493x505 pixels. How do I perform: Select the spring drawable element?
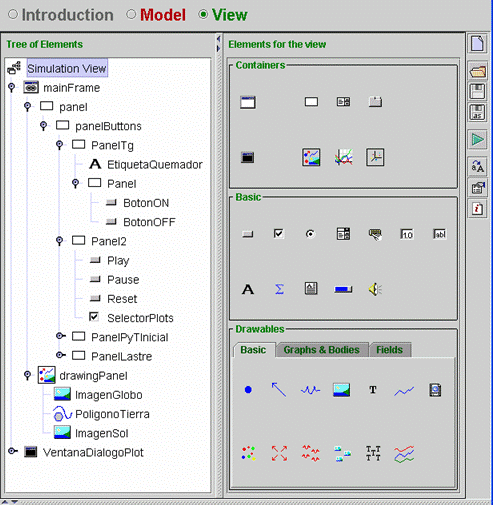(310, 390)
